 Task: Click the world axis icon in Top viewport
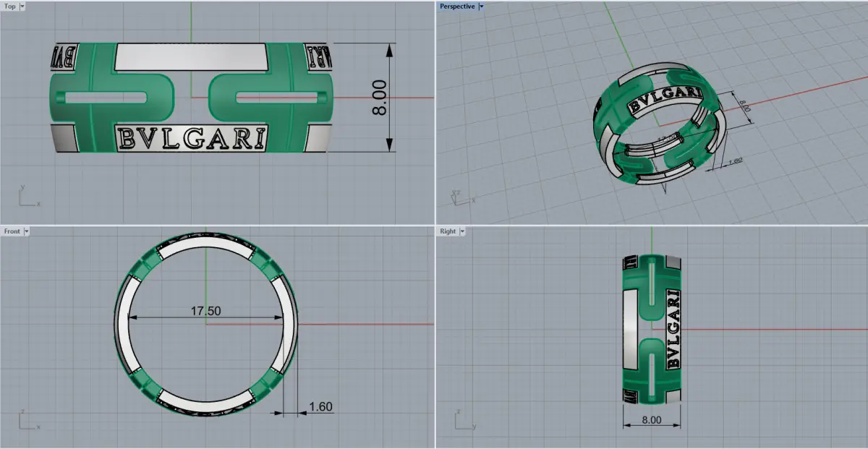tap(30, 197)
